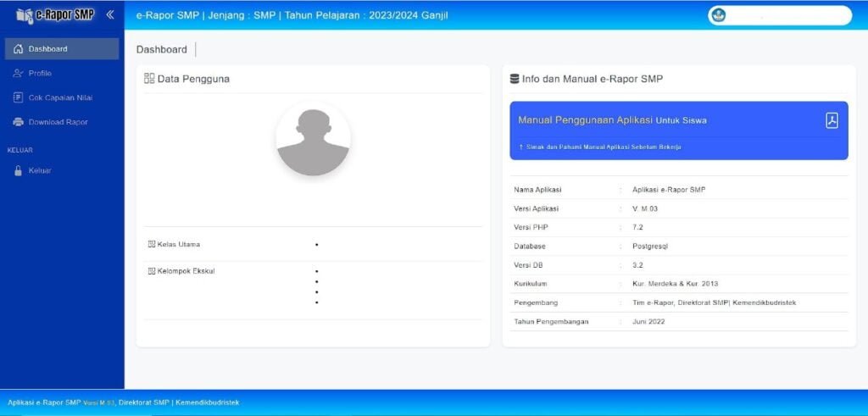Click the Data Pengguna grid icon
868x416 pixels.
pos(149,79)
